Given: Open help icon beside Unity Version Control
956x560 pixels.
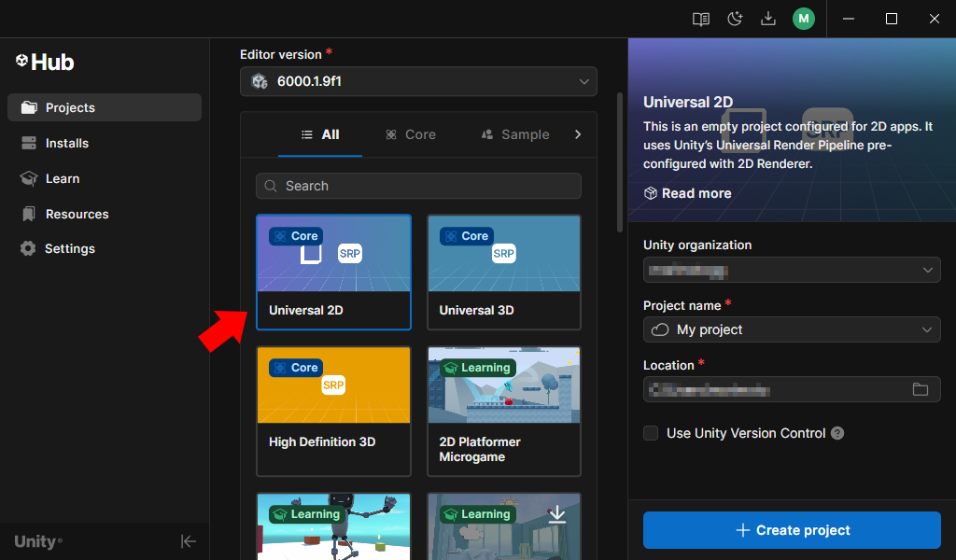Looking at the screenshot, I should [x=837, y=433].
